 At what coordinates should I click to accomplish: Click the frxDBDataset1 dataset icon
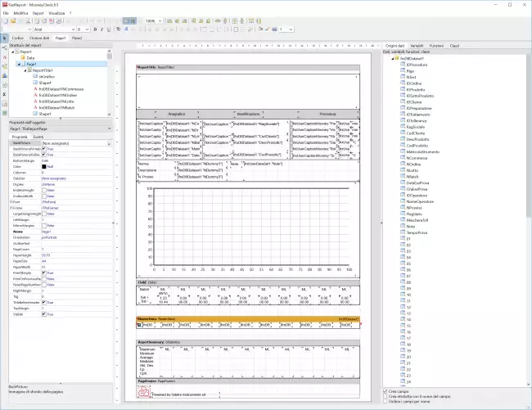pyautogui.click(x=397, y=59)
